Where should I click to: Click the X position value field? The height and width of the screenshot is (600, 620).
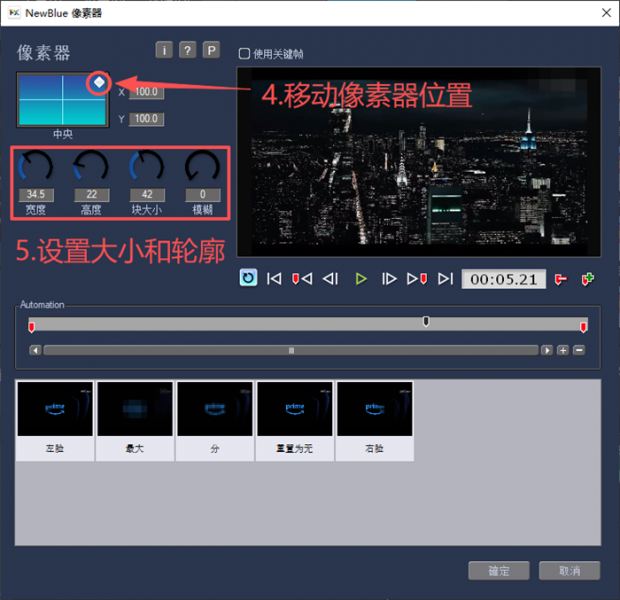146,92
